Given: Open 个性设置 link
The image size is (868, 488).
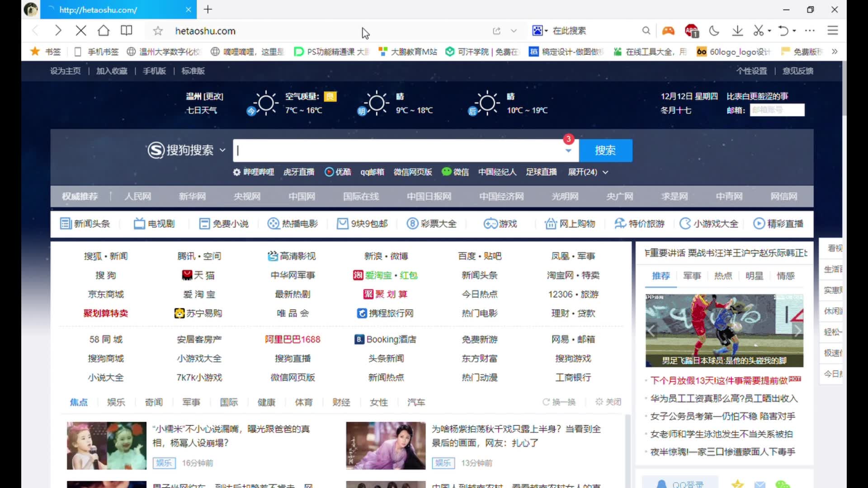Looking at the screenshot, I should click(x=751, y=71).
